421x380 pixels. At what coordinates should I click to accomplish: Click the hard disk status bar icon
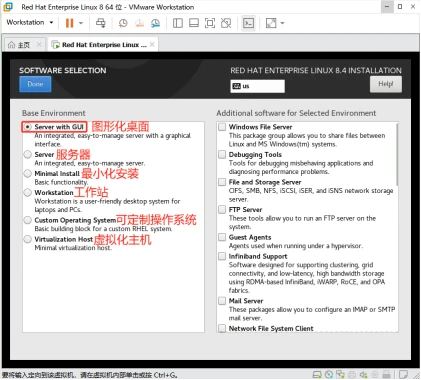(x=317, y=375)
